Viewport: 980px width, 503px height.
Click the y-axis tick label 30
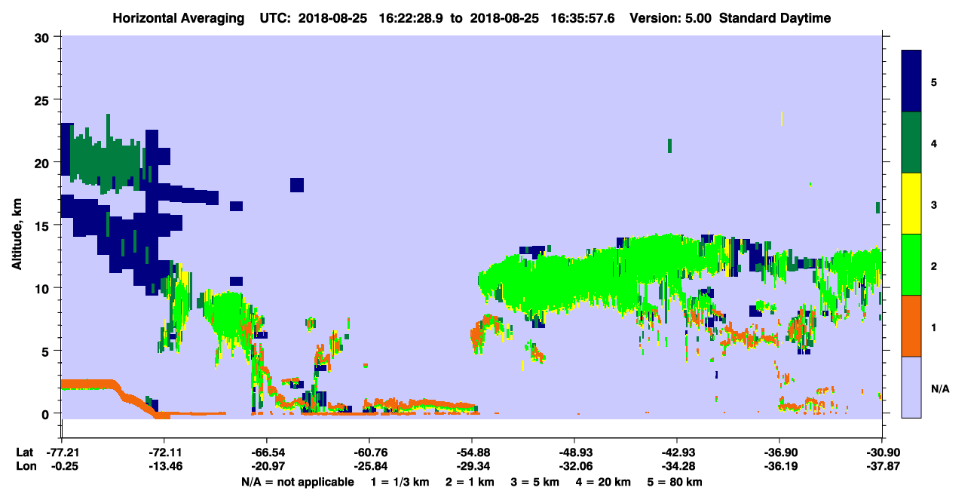tap(44, 38)
